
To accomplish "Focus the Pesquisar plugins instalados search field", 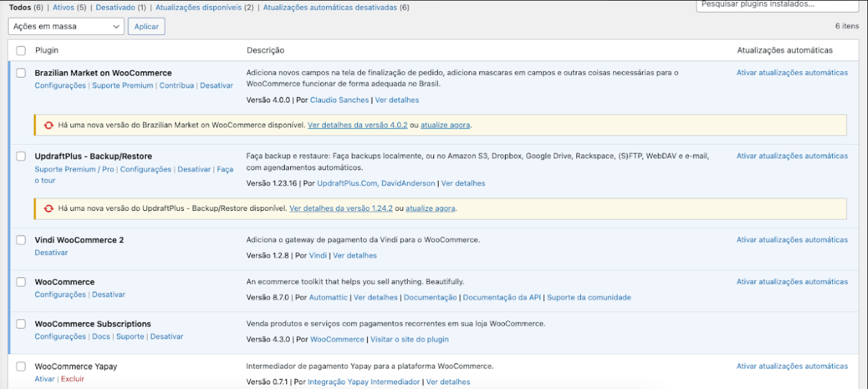I will 777,5.
